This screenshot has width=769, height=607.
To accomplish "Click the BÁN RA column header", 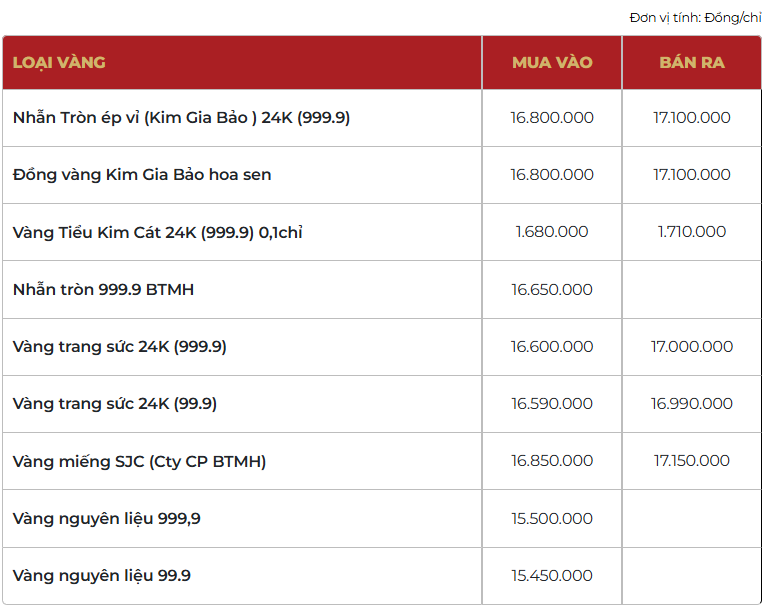I will point(692,62).
